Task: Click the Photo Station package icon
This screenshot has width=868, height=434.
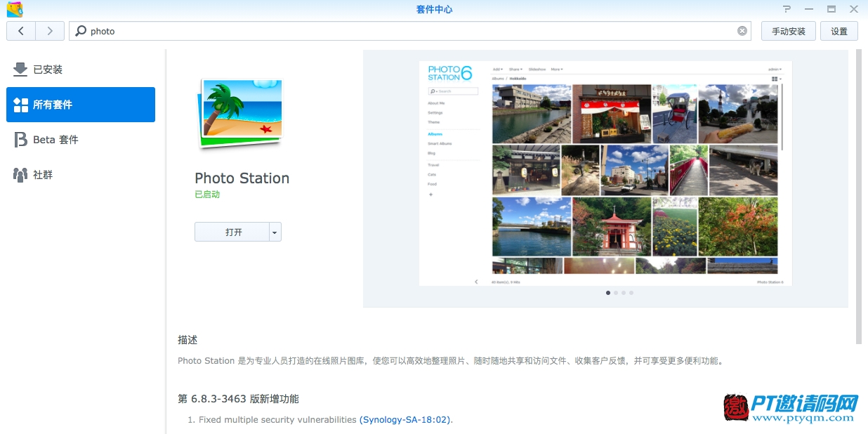Action: [241, 112]
